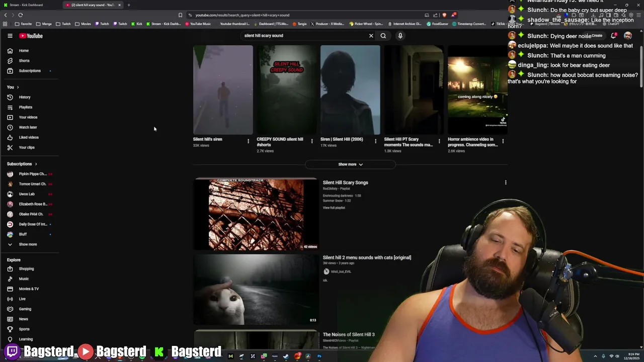Image resolution: width=644 pixels, height=362 pixels.
Task: Open Photoshop from the taskbar
Action: click(x=319, y=356)
